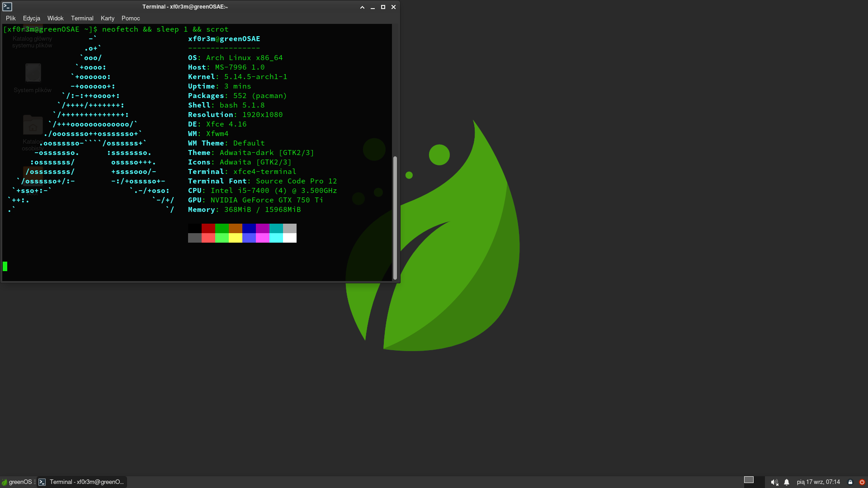Open the greenOS applications menu

(17, 482)
